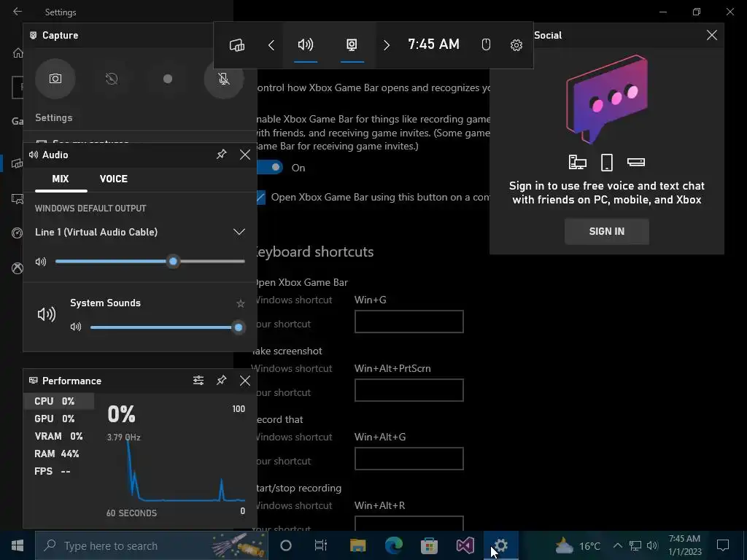Open Microsoft Store from the taskbar
Screen dimensions: 747x560
[x=429, y=545]
